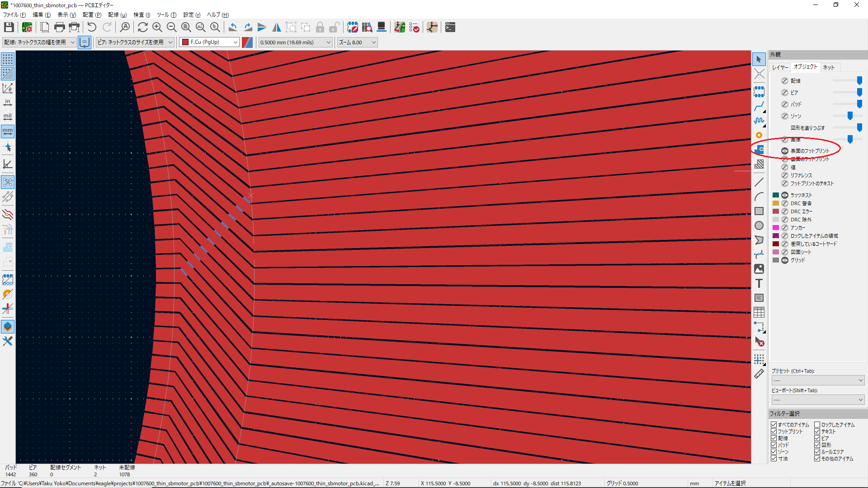Open the ツール menu
Screen dimensions: 868x488
pyautogui.click(x=166, y=15)
